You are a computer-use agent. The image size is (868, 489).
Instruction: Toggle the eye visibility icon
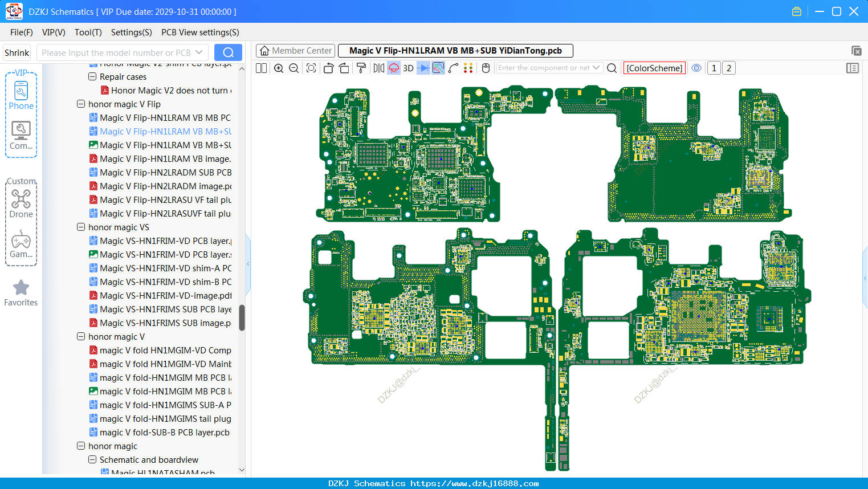[696, 68]
